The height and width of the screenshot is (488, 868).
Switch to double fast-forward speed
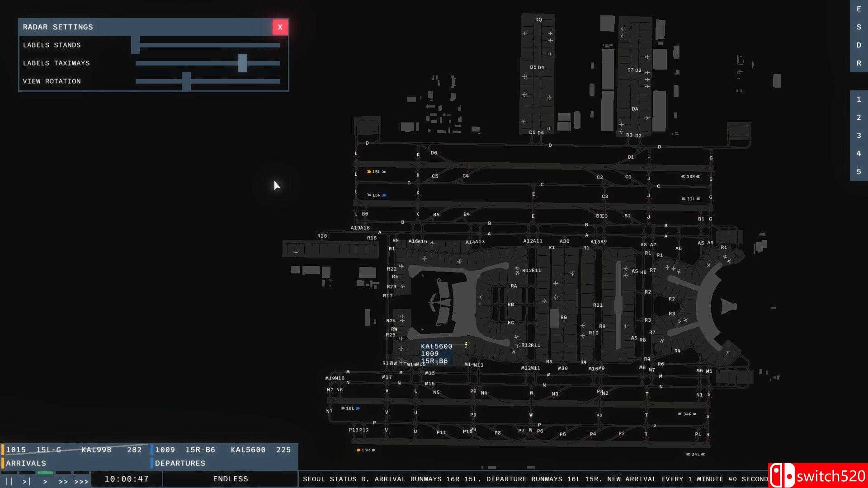click(x=63, y=481)
